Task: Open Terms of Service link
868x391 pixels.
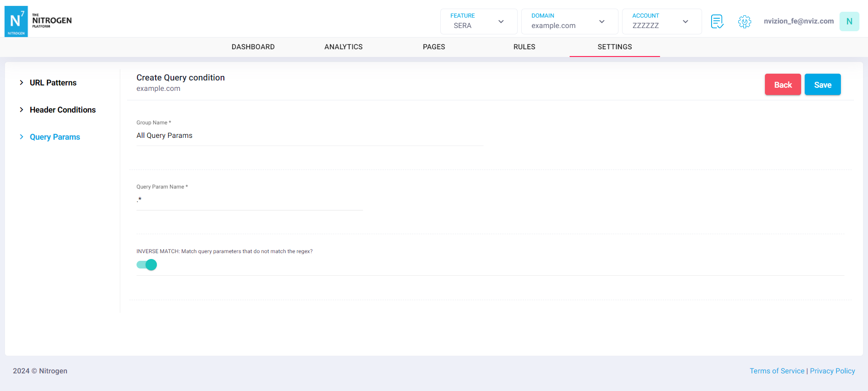Action: pyautogui.click(x=777, y=371)
